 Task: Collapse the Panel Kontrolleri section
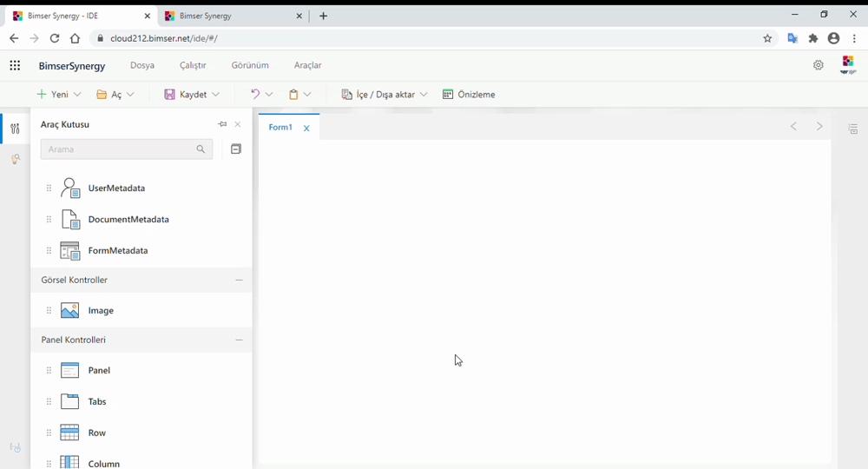239,340
